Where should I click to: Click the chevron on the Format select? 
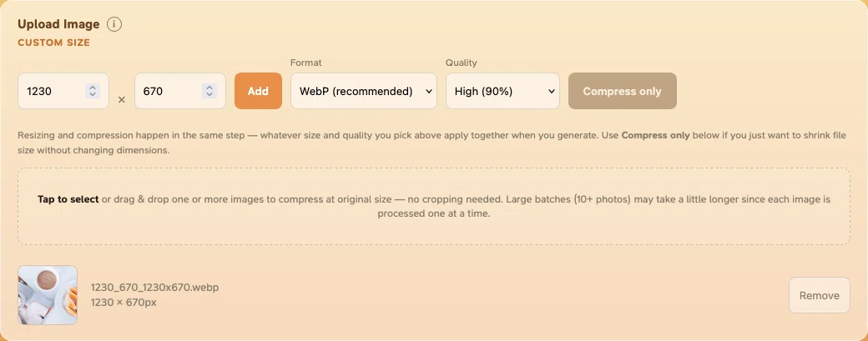428,91
